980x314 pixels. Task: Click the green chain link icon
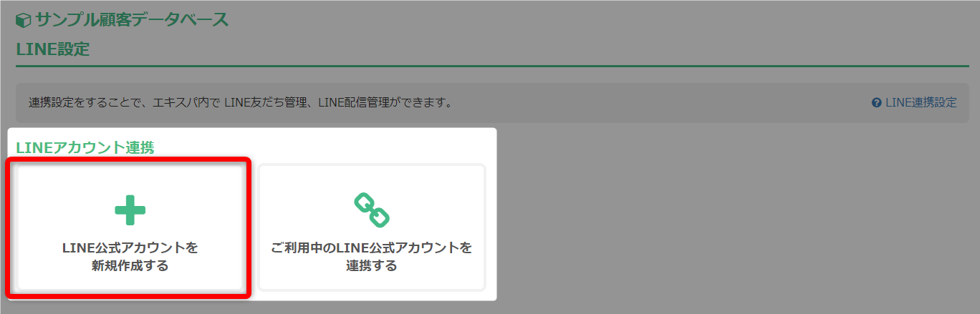coord(372,210)
